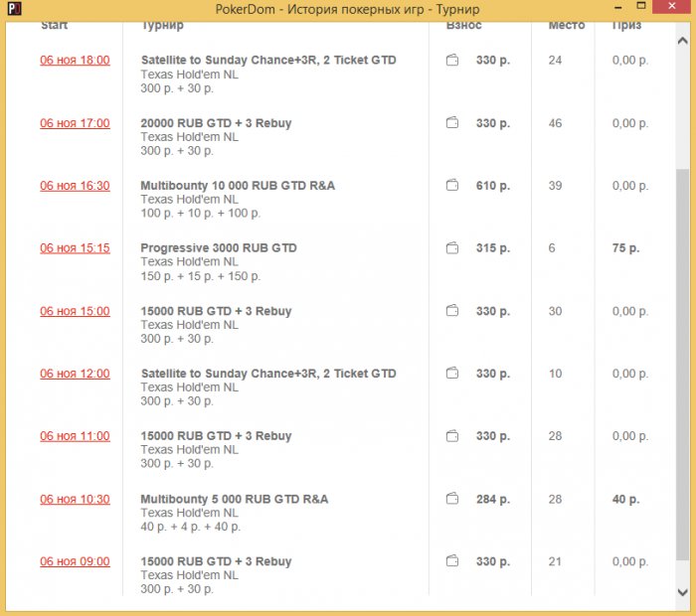
Task: Click wallet icon in the 18:00 satellite row
Action: [452, 60]
